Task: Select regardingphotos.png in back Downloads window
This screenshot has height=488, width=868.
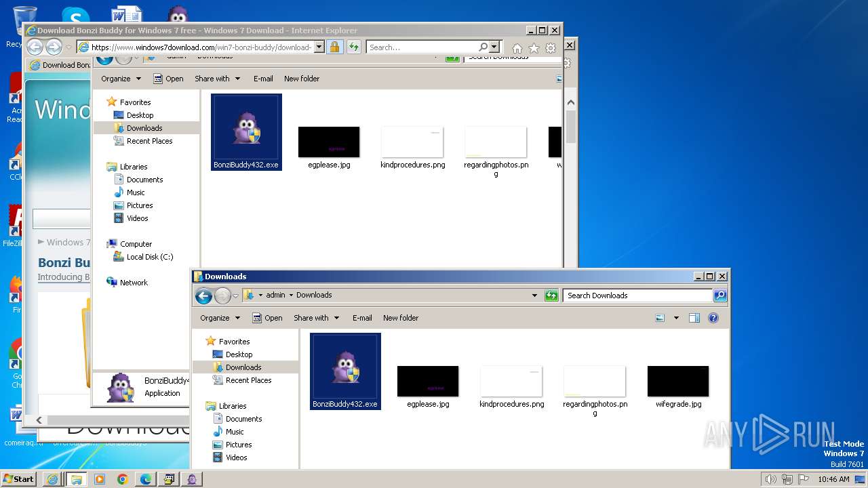Action: point(496,151)
